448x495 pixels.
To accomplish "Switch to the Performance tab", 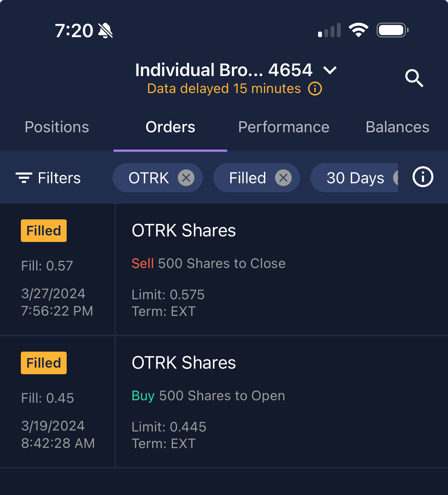I will tap(283, 127).
